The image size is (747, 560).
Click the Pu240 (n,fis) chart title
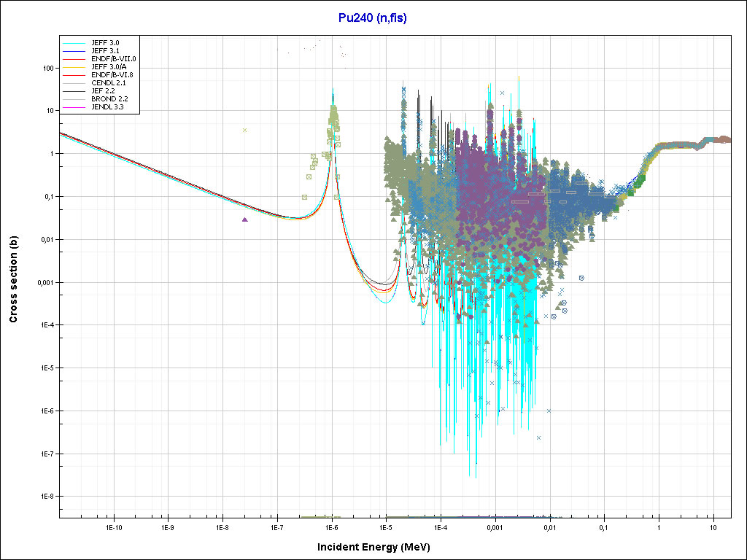coord(373,18)
